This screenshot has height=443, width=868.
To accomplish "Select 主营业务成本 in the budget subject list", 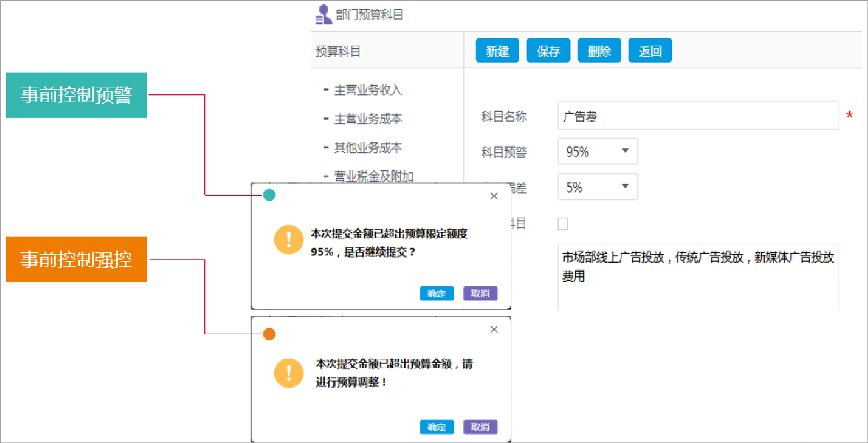I will 368,118.
